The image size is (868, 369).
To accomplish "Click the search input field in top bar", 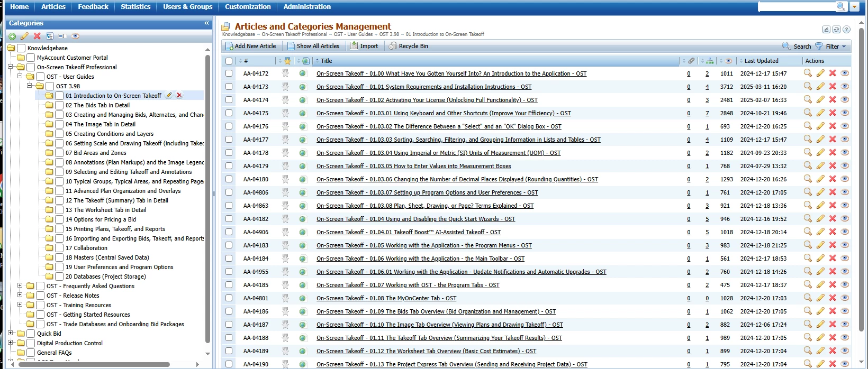I will 797,6.
